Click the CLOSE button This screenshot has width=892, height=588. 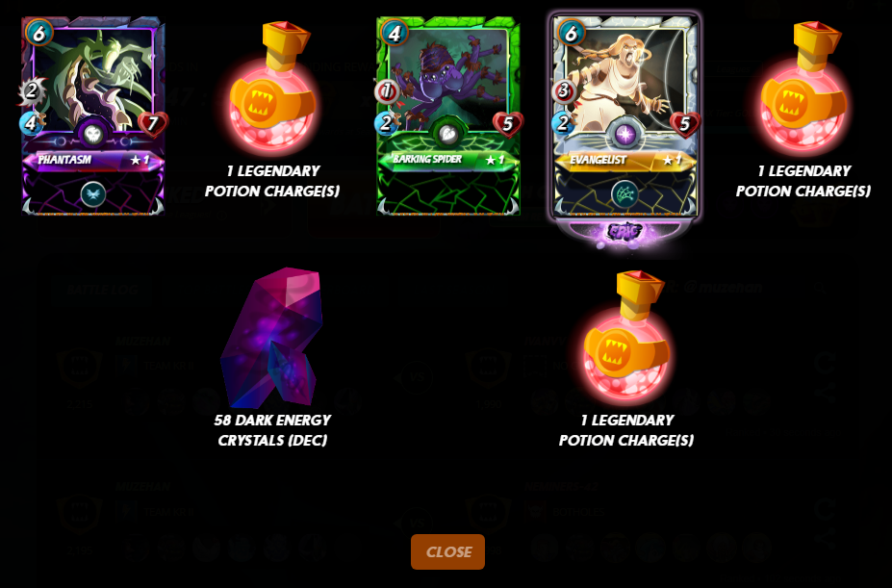click(x=447, y=551)
